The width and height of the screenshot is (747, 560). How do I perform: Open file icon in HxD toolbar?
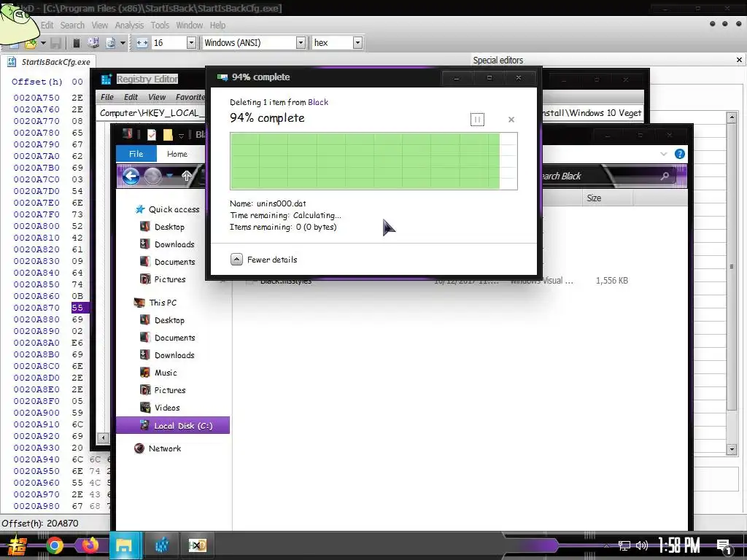31,43
